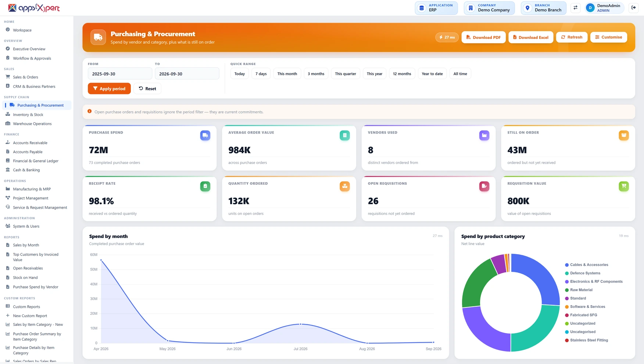Toggle Cables & Accessories legend entry
Screen dimensions: 644x364
pos(587,265)
